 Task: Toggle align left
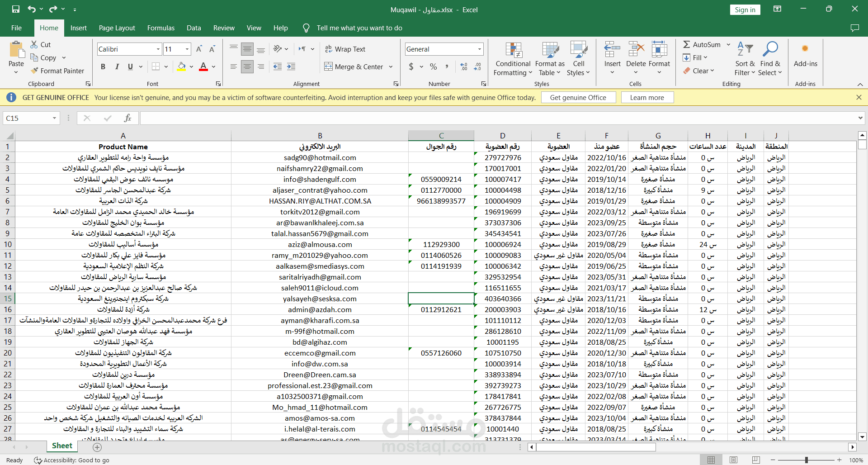234,66
